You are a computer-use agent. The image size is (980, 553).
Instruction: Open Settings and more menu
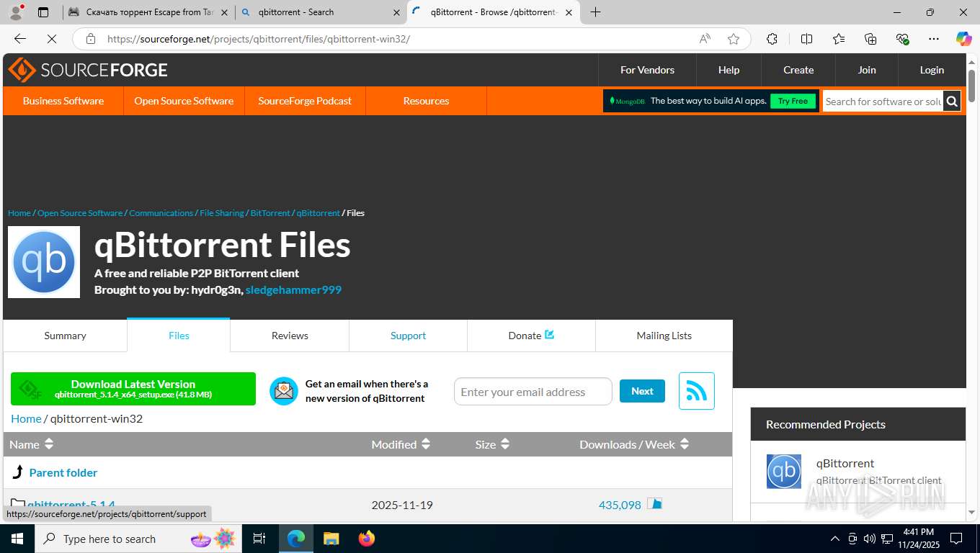coord(934,39)
